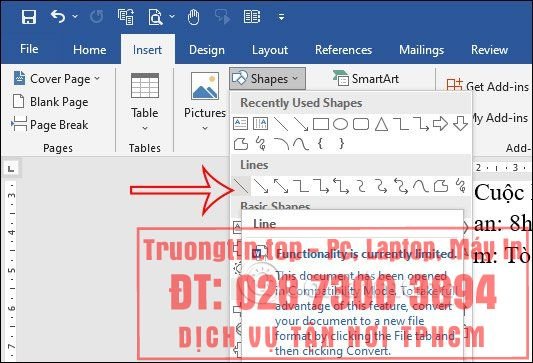Click the Cover Page document icon
Image resolution: width=533 pixels, height=363 pixels.
pyautogui.click(x=19, y=78)
